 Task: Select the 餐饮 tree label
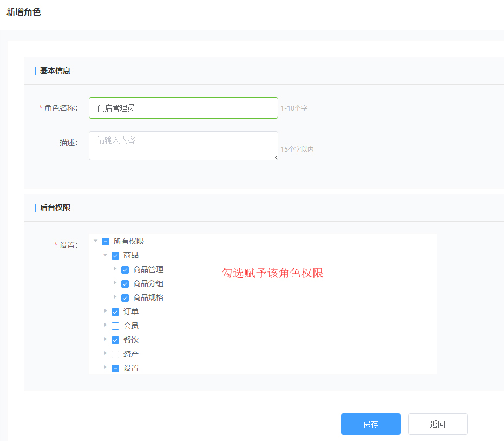point(131,340)
